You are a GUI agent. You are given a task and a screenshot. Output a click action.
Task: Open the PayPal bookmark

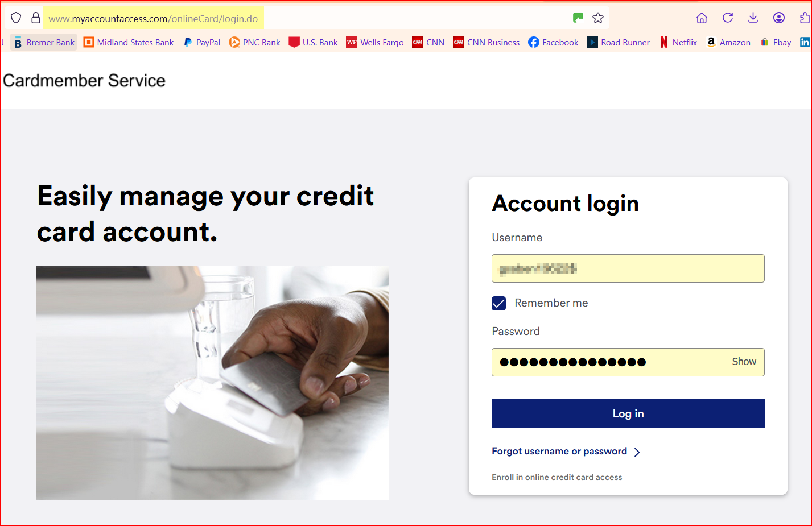201,42
